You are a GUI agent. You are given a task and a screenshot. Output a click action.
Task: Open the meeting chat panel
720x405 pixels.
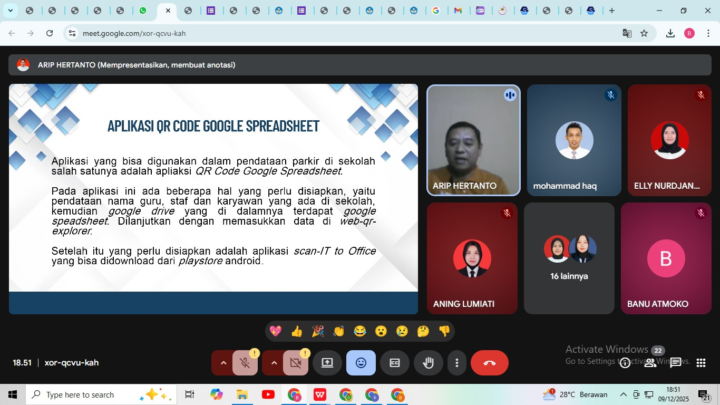pyautogui.click(x=676, y=362)
